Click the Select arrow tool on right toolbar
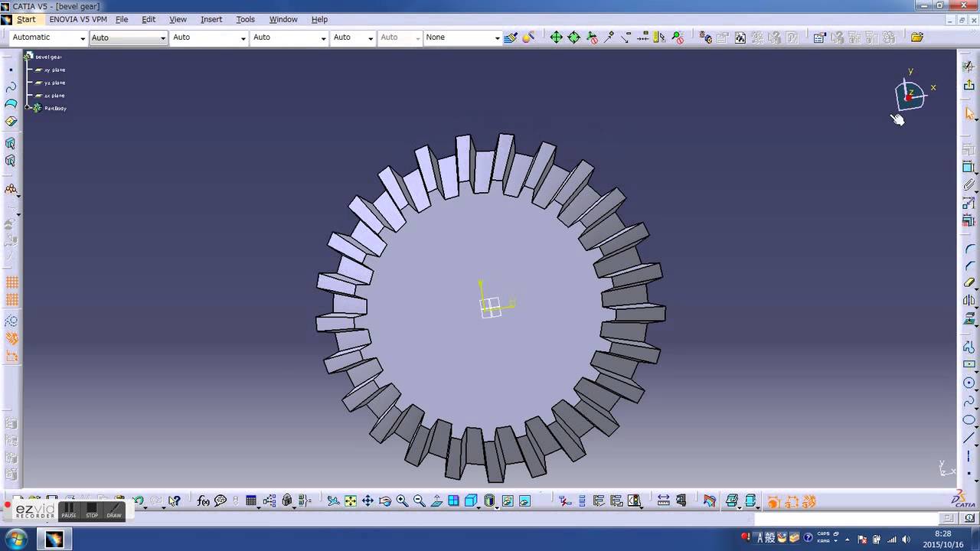This screenshot has width=980, height=551. pyautogui.click(x=969, y=113)
